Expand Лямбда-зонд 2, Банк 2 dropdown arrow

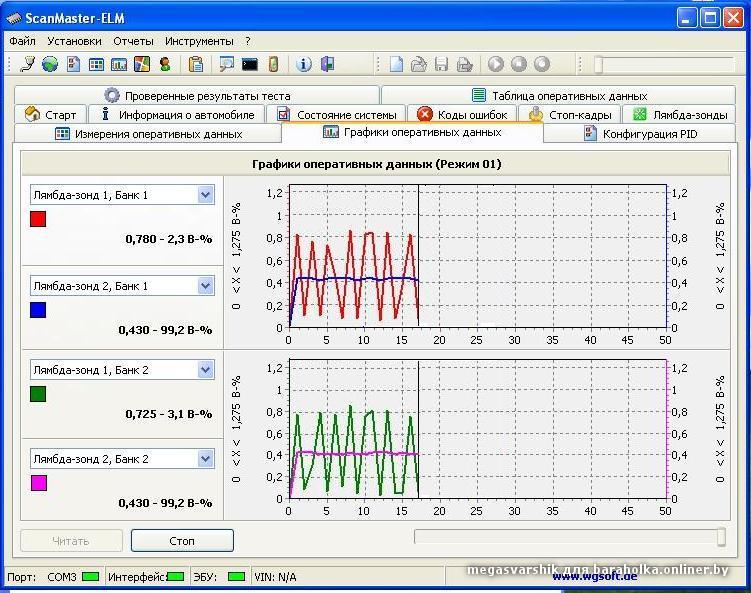tap(205, 459)
